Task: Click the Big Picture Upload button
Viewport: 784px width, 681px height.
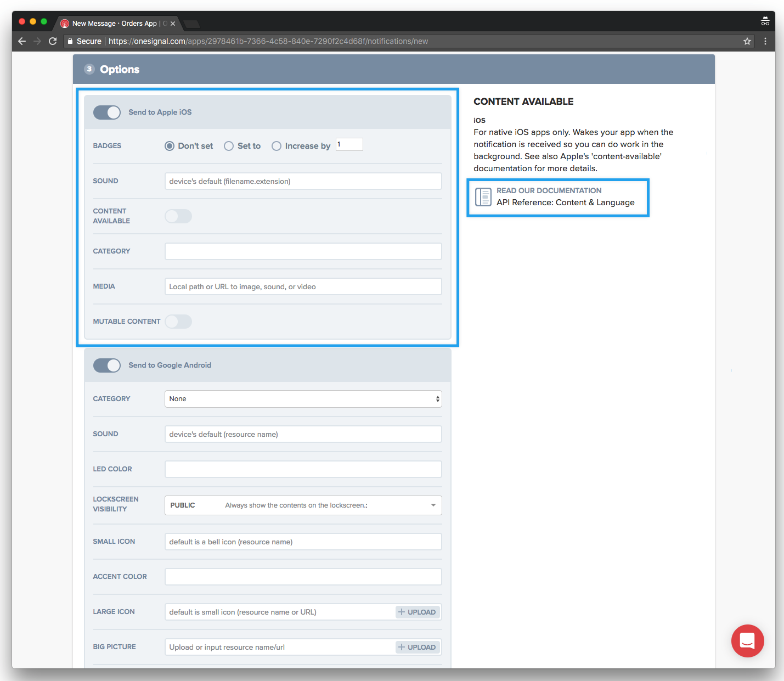Action: pyautogui.click(x=418, y=647)
